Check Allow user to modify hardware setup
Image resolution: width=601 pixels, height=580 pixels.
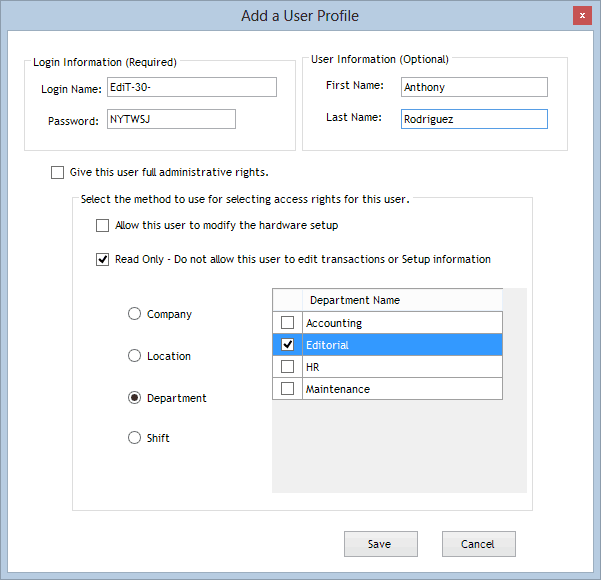(102, 226)
